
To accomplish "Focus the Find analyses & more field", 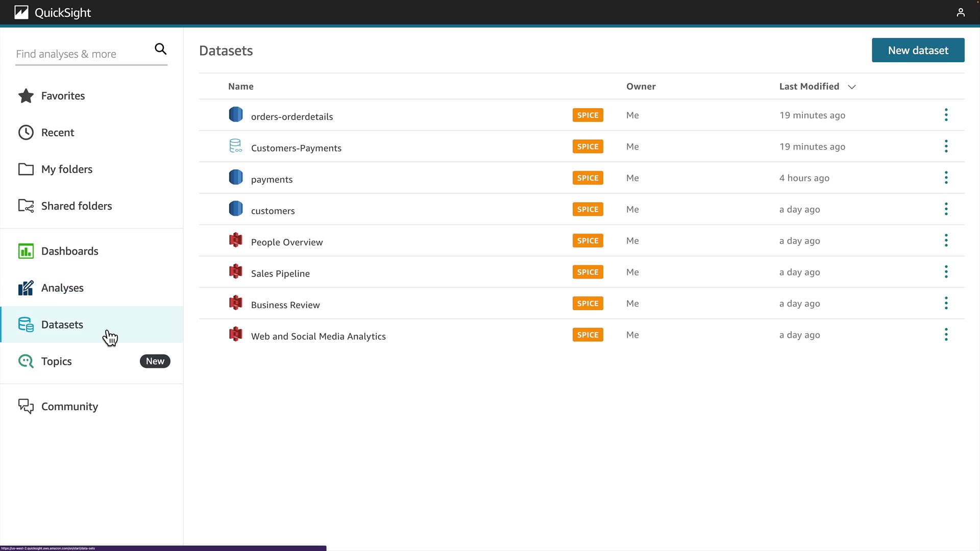I will point(82,54).
